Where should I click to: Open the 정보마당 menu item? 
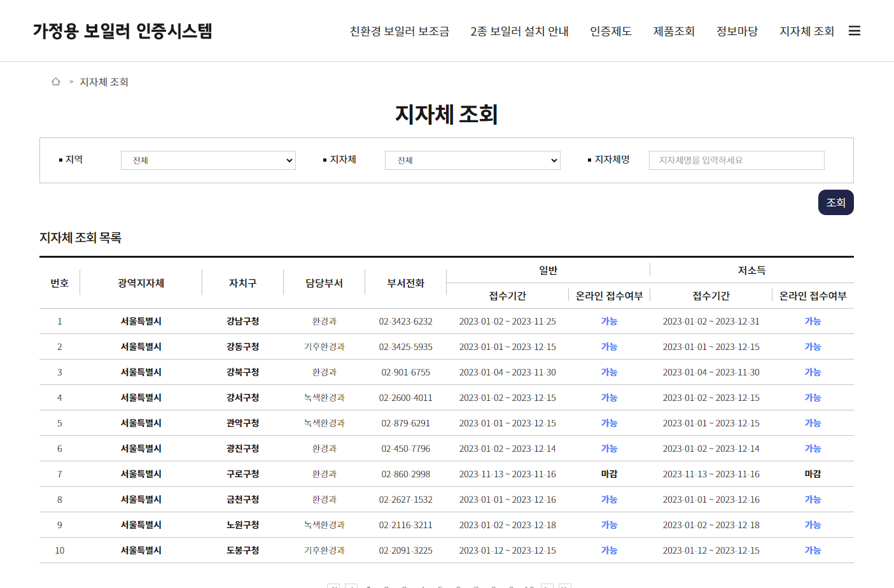[x=736, y=31]
